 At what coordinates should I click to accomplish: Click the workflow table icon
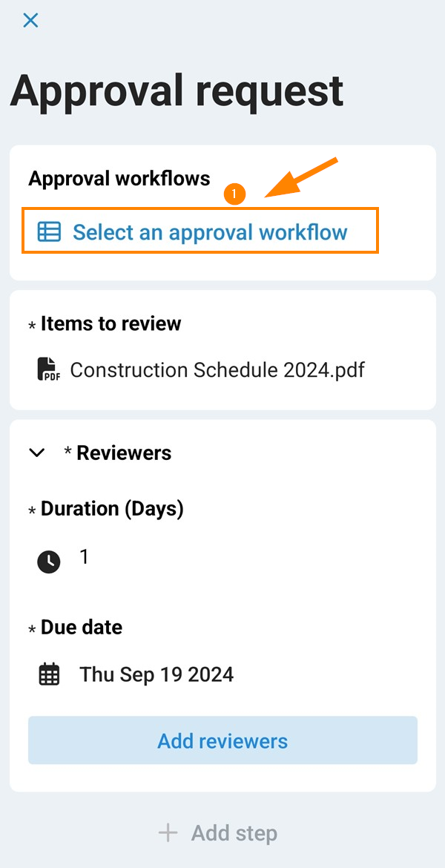point(49,232)
